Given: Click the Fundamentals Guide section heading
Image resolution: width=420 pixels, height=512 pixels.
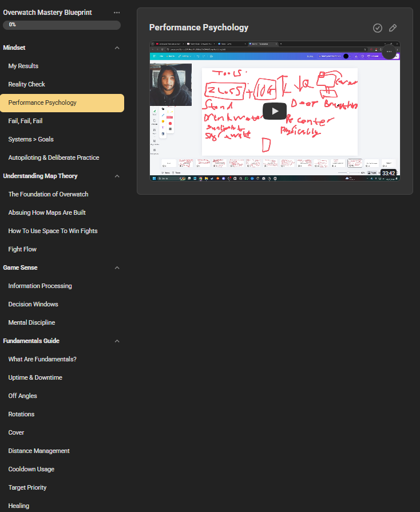Looking at the screenshot, I should pyautogui.click(x=31, y=341).
